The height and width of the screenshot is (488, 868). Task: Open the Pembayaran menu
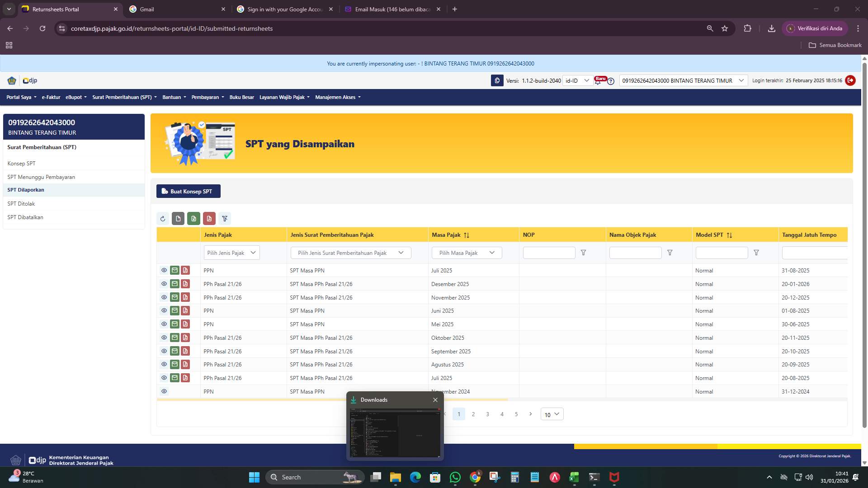pos(208,97)
